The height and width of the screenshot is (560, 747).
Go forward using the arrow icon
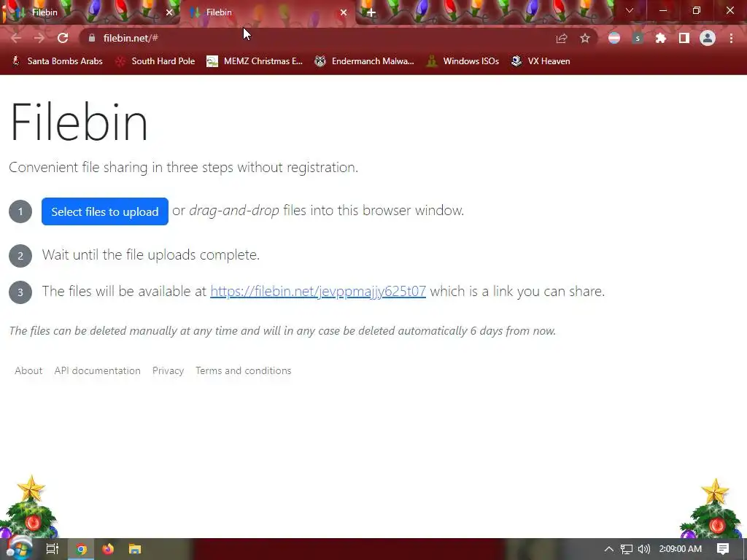click(39, 38)
